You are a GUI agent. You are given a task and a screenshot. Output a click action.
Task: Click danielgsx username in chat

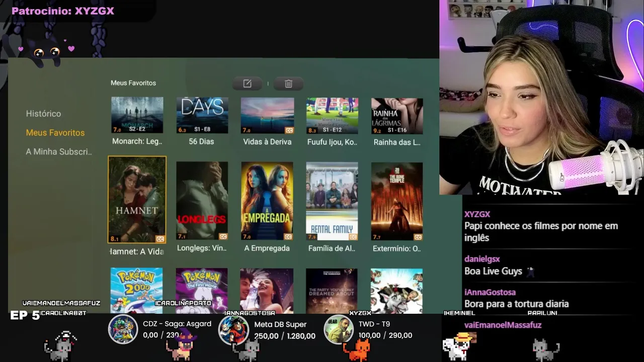point(482,259)
